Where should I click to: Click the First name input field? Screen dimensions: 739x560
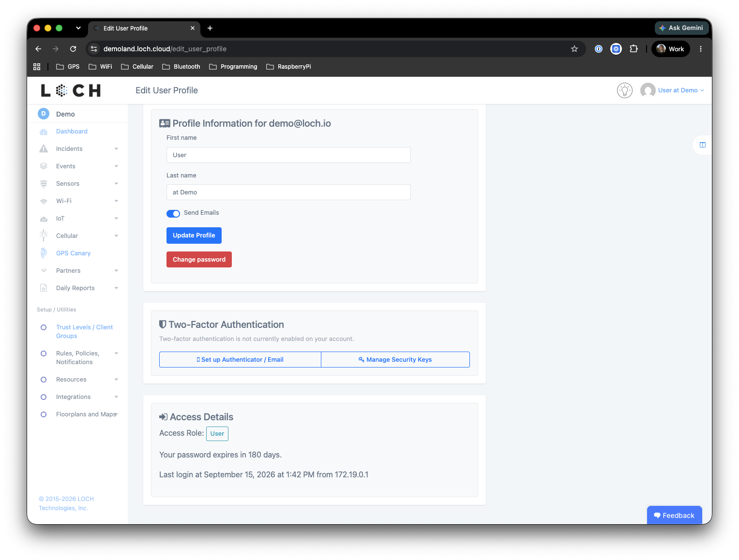point(288,155)
